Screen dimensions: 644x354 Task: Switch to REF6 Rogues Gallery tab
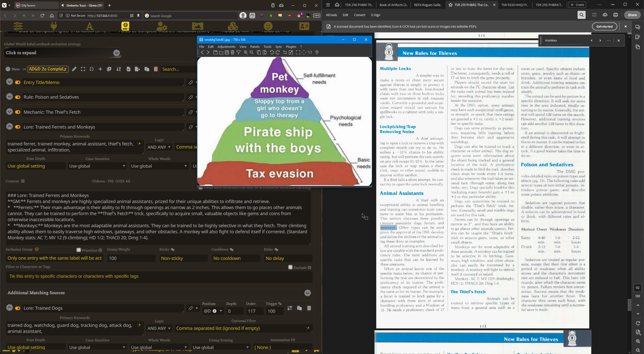point(428,5)
